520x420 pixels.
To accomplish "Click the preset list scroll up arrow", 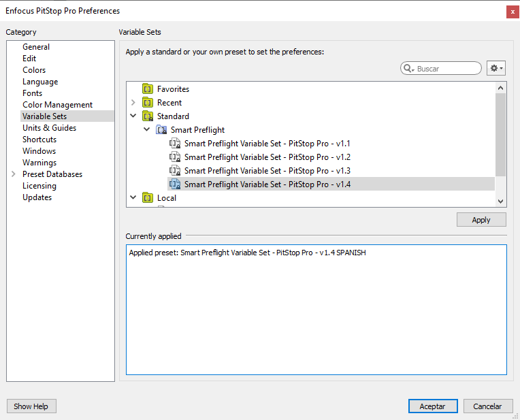I will (x=500, y=88).
